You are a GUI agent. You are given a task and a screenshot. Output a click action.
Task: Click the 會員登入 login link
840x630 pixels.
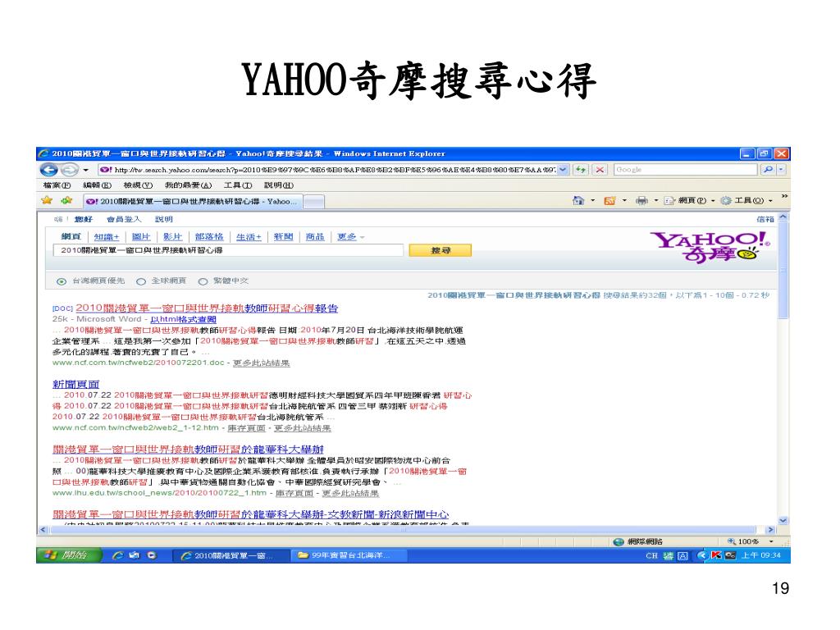pyautogui.click(x=124, y=219)
